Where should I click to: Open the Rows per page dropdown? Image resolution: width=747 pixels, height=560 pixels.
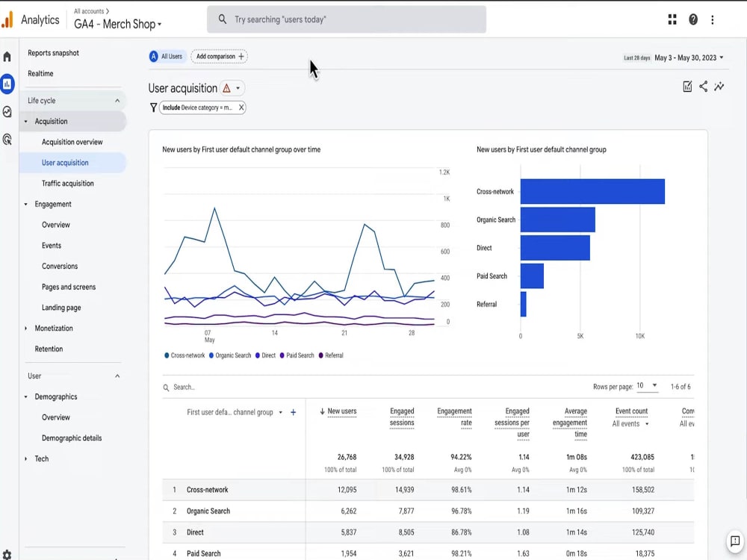(x=648, y=386)
